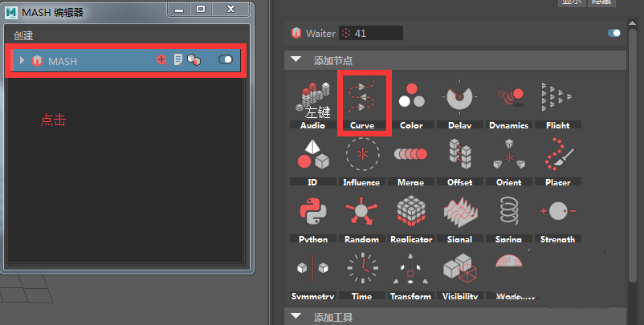Add a Transform node
Screen dimensions: 644x325
(x=411, y=275)
